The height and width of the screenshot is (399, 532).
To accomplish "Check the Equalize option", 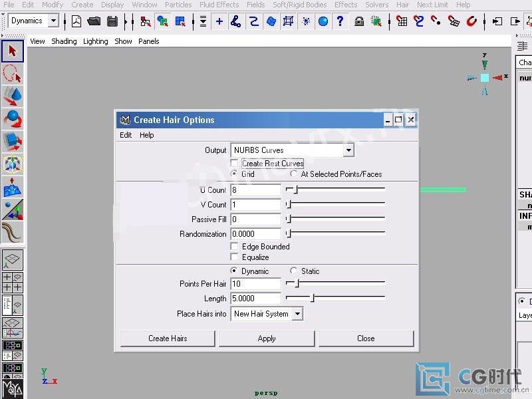I will (234, 257).
